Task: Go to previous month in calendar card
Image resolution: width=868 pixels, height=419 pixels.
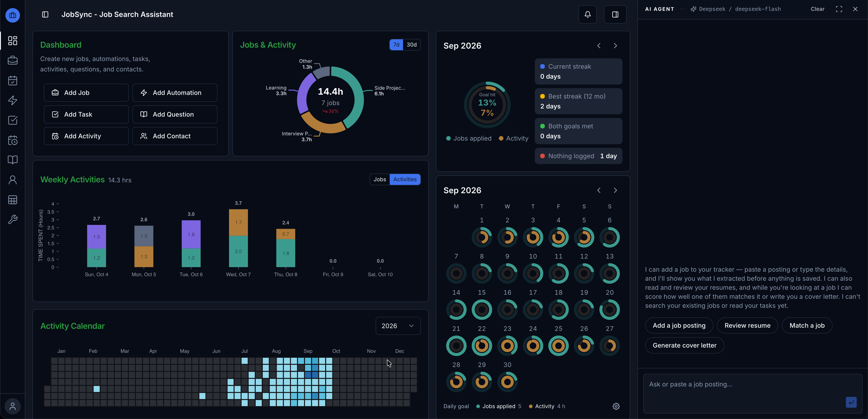Action: [599, 190]
